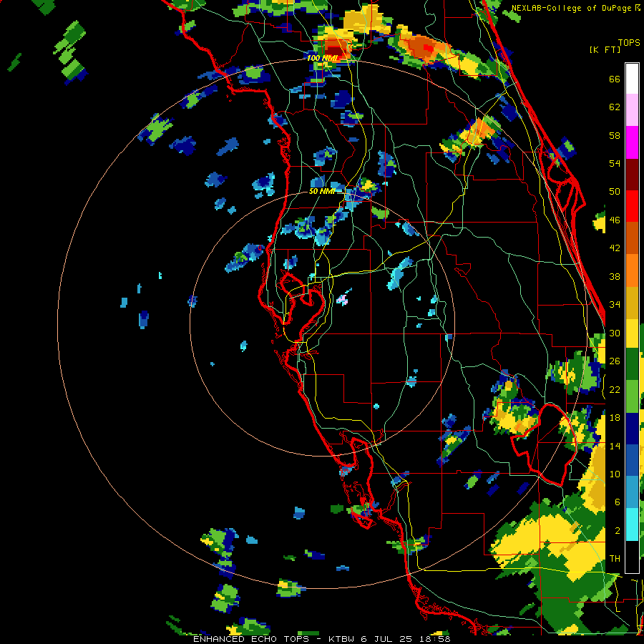644x644 pixels.
Task: Click the 30 value in the legend
Action: click(x=615, y=333)
